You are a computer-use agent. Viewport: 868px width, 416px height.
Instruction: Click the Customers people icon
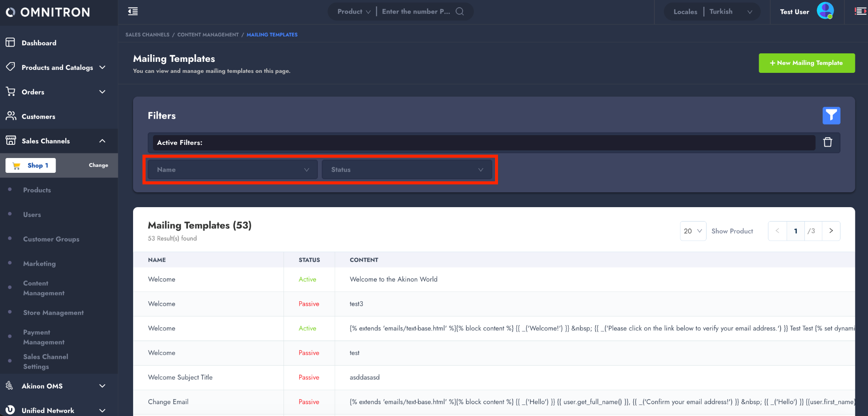click(10, 116)
